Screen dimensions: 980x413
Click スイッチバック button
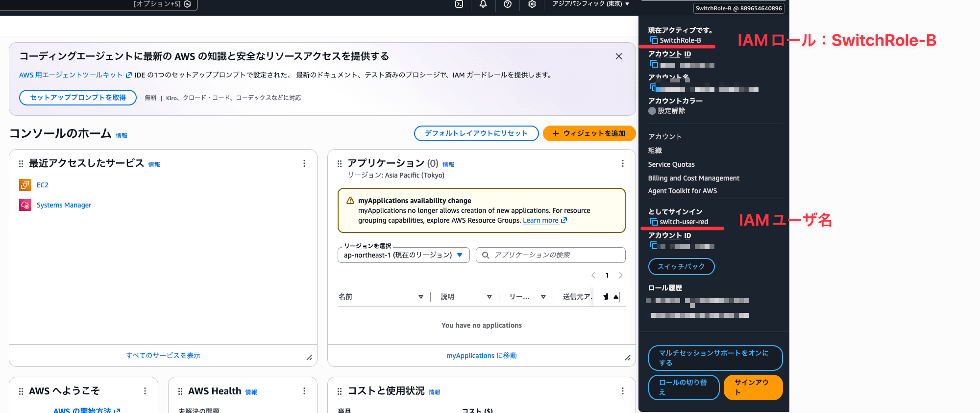click(x=682, y=266)
